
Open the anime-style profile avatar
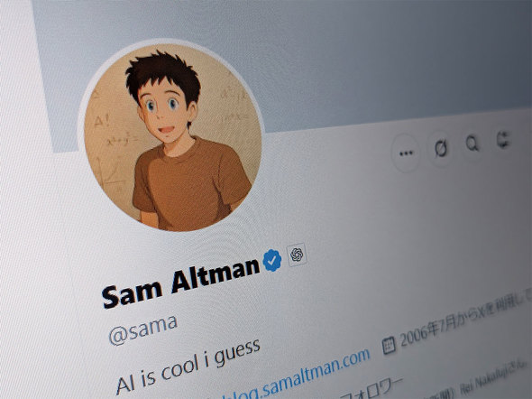click(172, 135)
